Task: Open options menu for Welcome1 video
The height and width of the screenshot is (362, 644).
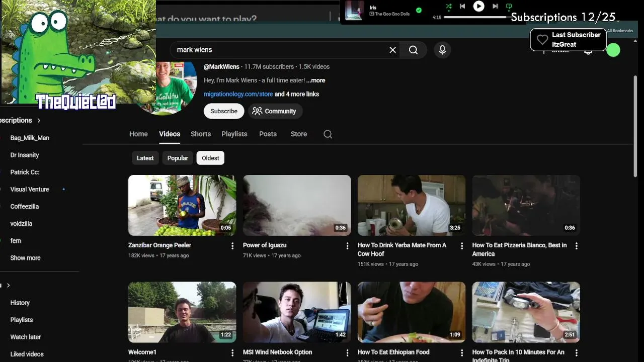Action: coord(232,353)
